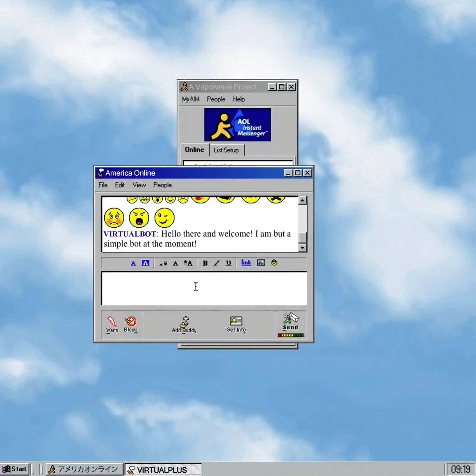
Task: Increase font size with the larger-A icon
Action: 188,263
